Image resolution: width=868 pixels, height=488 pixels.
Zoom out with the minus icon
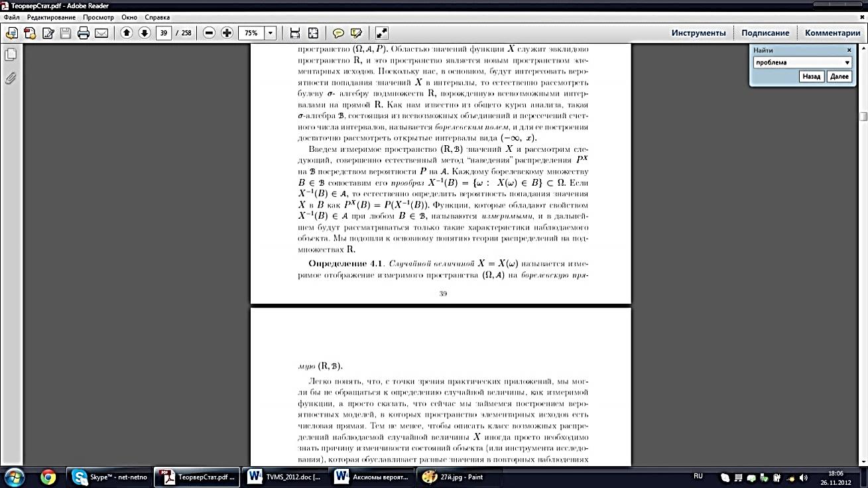click(x=209, y=32)
